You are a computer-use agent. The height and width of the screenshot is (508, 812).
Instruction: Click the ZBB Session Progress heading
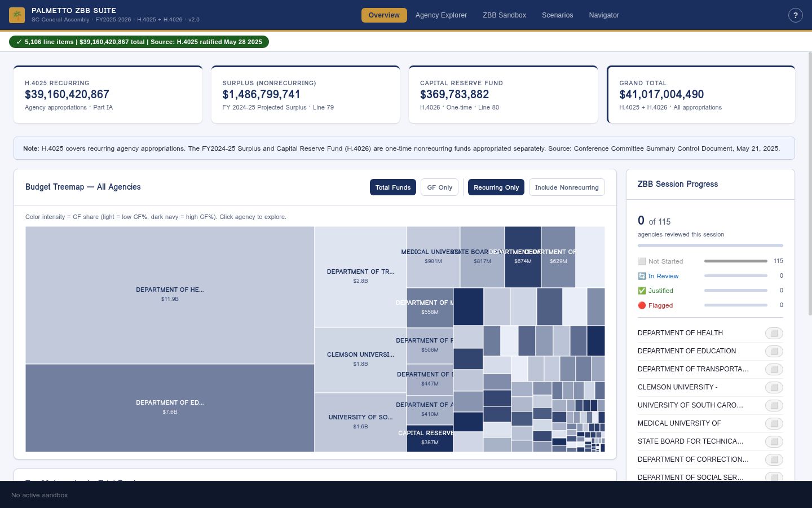coord(678,184)
